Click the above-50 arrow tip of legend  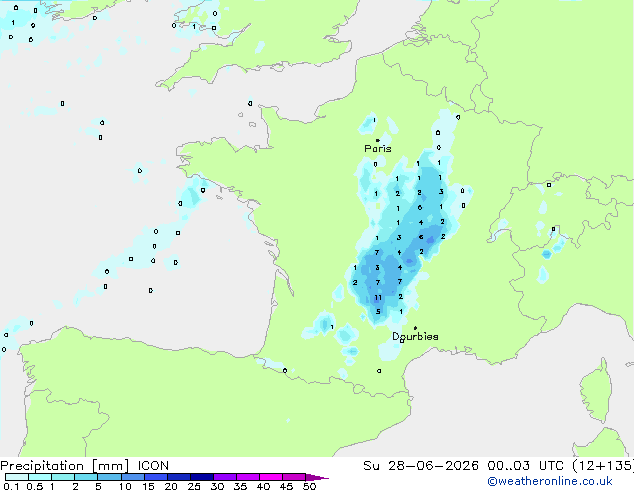[x=317, y=477]
